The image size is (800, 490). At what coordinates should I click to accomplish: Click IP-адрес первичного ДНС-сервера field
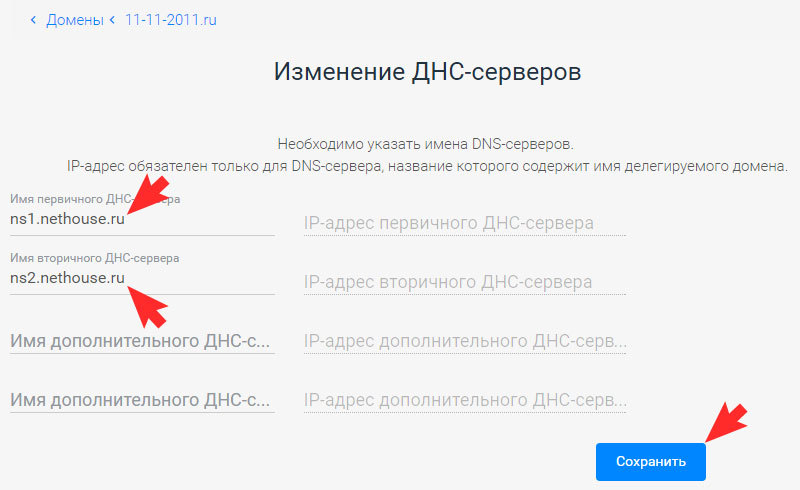(x=464, y=223)
